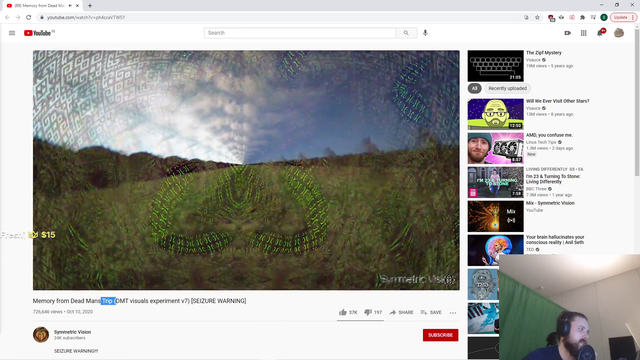Click the search magnifier button

click(406, 33)
